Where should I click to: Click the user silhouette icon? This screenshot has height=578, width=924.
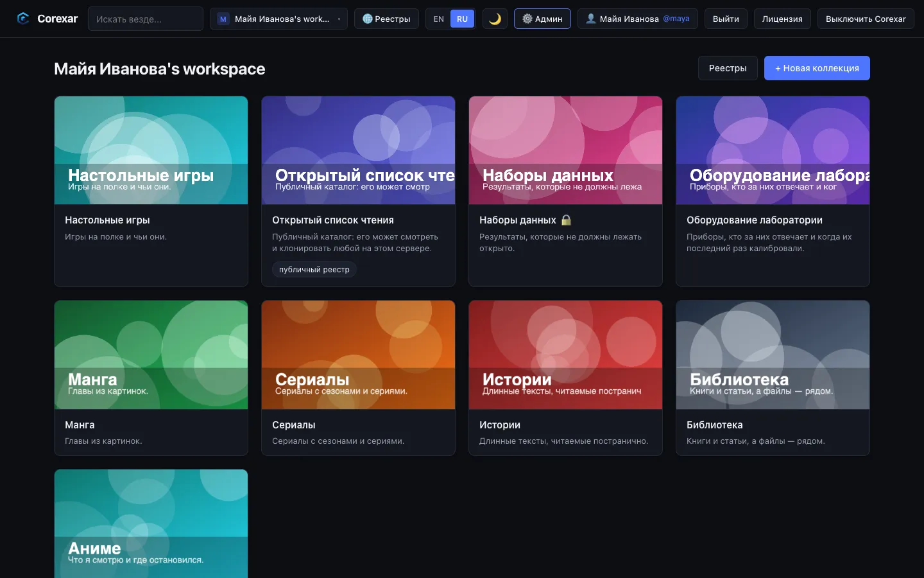591,19
